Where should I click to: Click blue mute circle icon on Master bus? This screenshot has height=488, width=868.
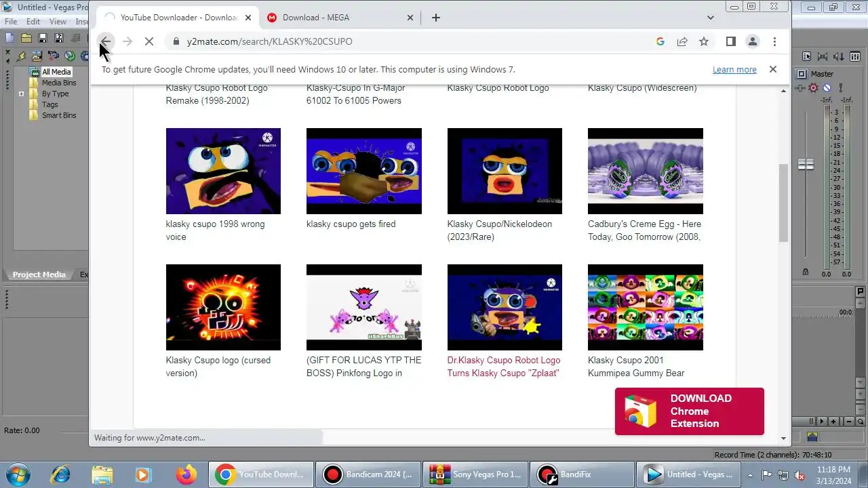[827, 87]
